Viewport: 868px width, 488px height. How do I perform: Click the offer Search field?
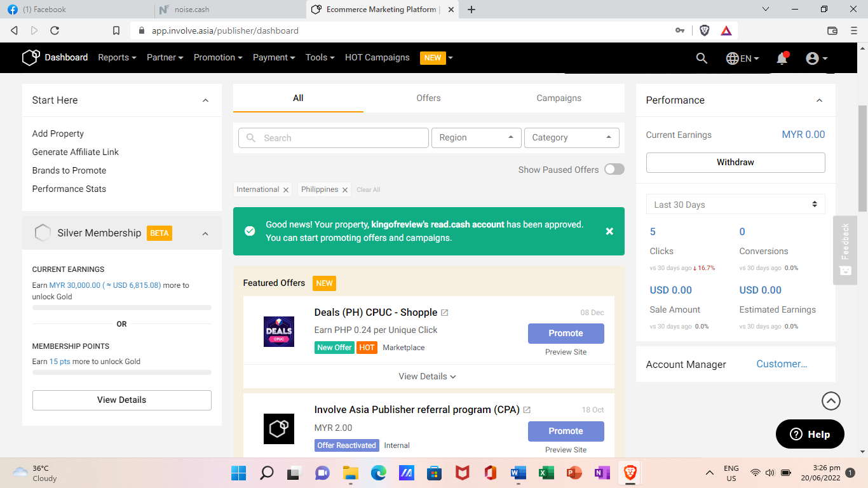[334, 138]
